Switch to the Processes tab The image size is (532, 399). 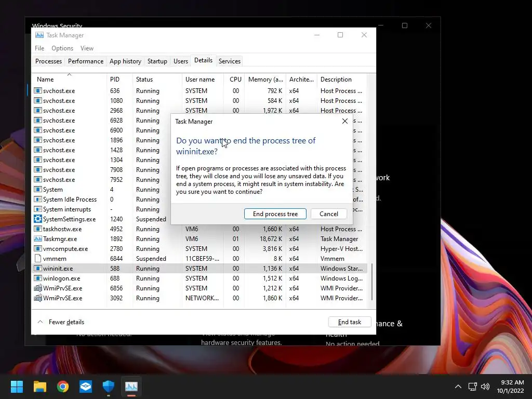48,61
